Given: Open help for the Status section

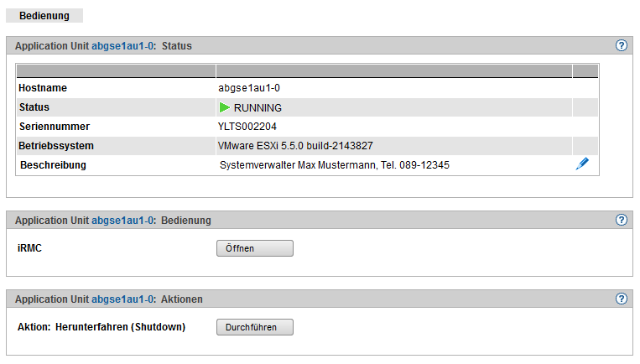Looking at the screenshot, I should [x=622, y=45].
